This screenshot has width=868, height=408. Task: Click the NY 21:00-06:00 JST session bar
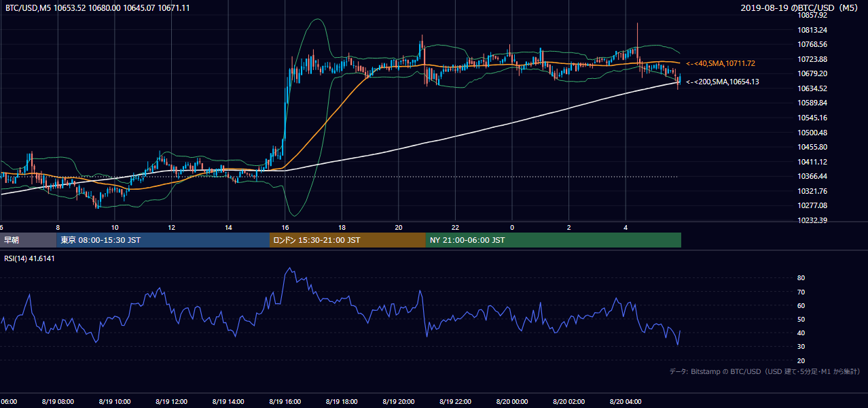click(554, 240)
